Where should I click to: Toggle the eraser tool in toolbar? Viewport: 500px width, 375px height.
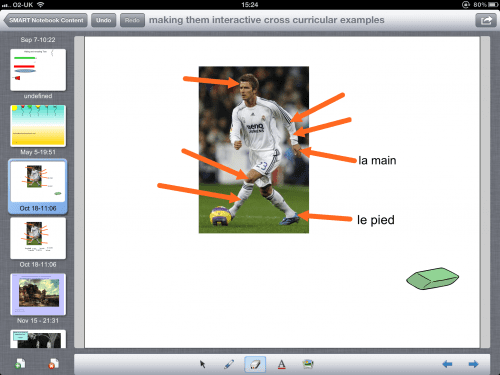[255, 364]
